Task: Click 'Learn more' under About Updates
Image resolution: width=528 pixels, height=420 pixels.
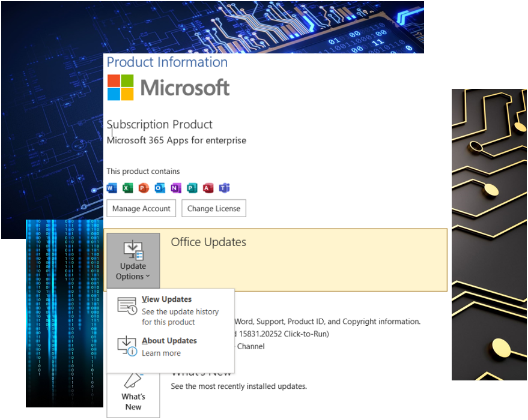Action: [x=162, y=353]
